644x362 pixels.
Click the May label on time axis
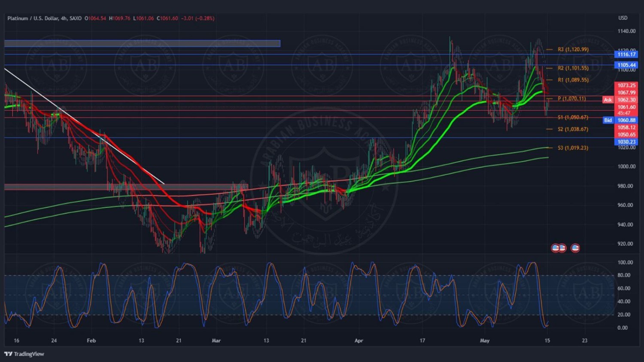484,341
